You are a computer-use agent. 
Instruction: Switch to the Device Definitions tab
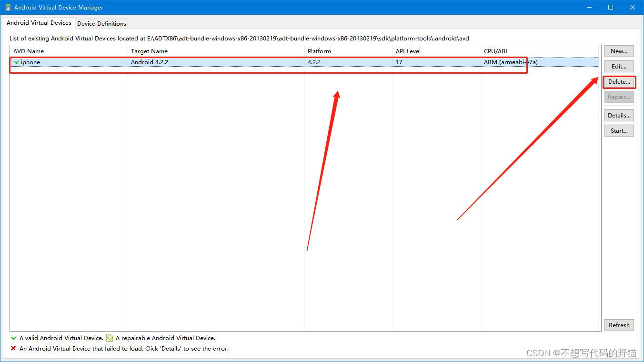pyautogui.click(x=101, y=23)
